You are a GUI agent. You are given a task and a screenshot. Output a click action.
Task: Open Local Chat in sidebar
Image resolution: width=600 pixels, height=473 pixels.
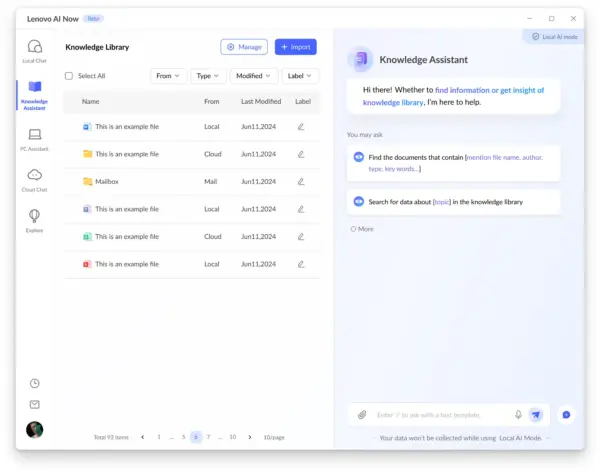click(x=34, y=51)
